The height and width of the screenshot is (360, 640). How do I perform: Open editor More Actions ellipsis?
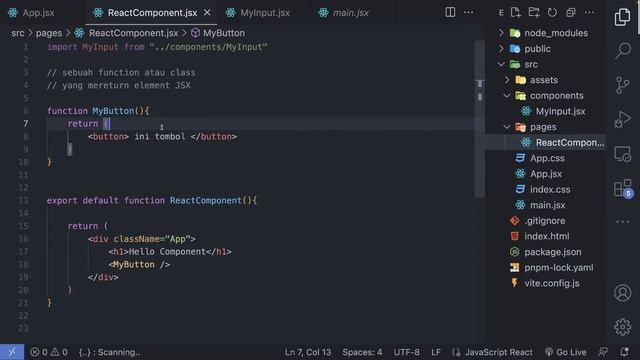pos(469,12)
